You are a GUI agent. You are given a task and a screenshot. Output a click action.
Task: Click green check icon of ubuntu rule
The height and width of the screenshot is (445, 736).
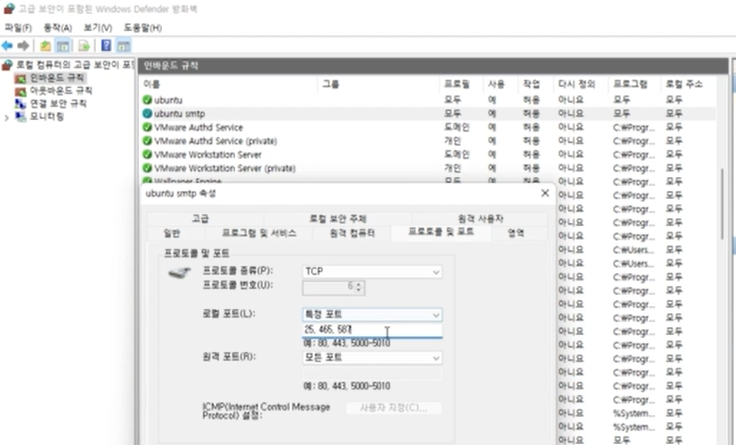click(147, 100)
